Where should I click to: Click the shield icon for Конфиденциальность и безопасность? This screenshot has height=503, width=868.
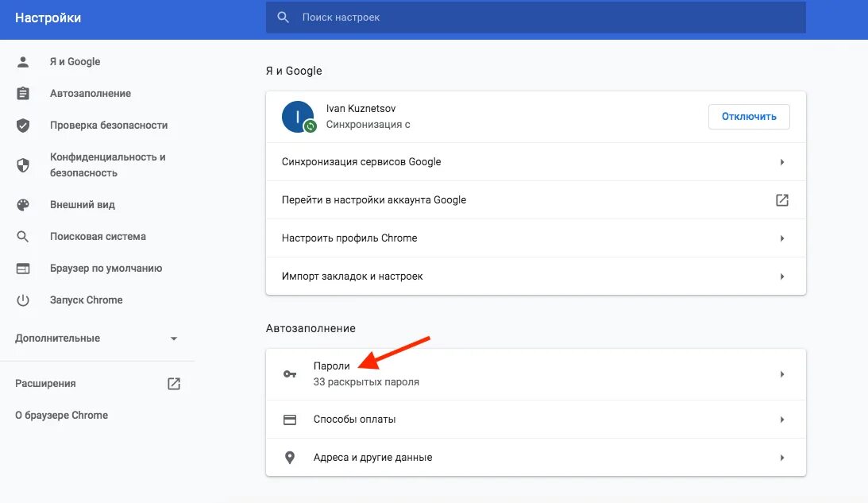coord(23,164)
